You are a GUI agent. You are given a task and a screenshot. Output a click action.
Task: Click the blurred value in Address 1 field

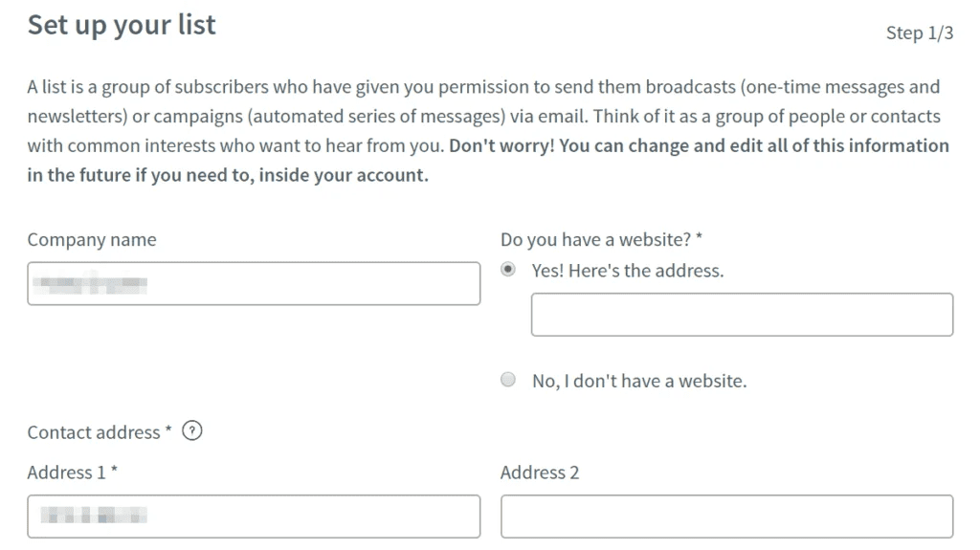94,515
